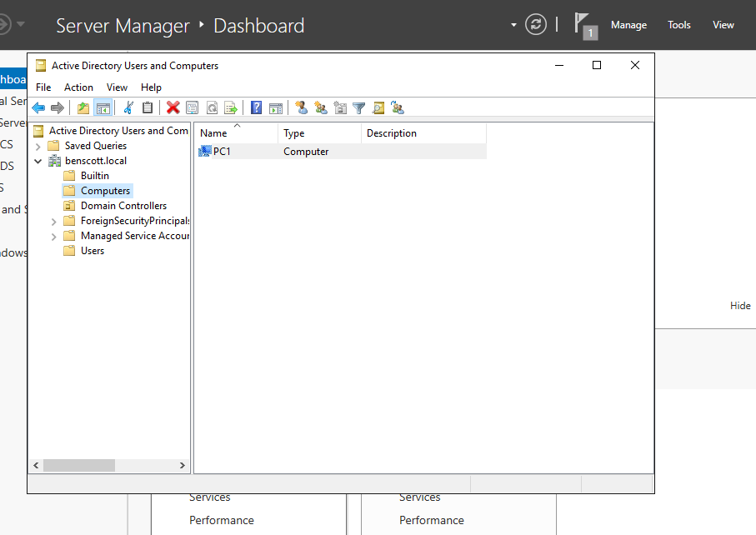
Task: Click the Export List icon
Action: coord(231,108)
